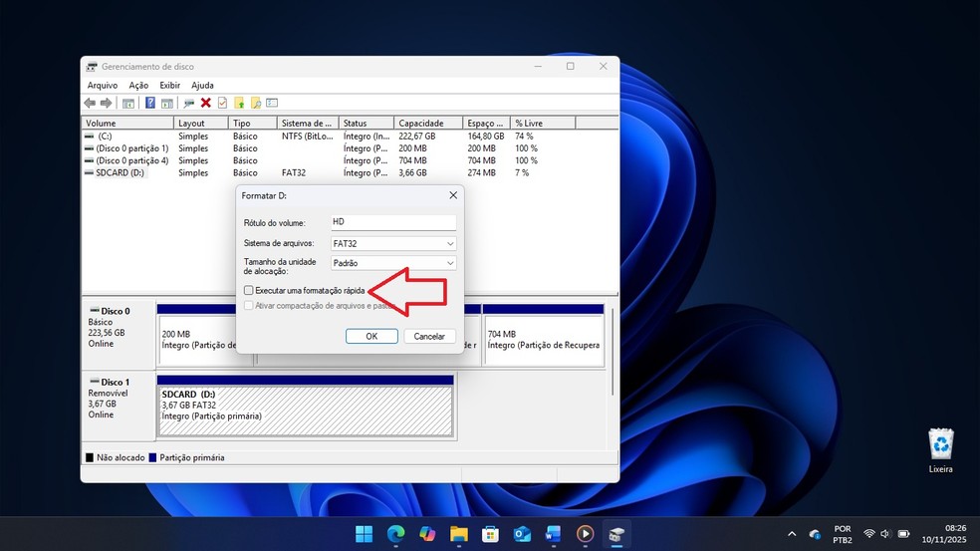The width and height of the screenshot is (980, 551).
Task: Click the Properties checkmark sheet icon
Action: point(222,103)
